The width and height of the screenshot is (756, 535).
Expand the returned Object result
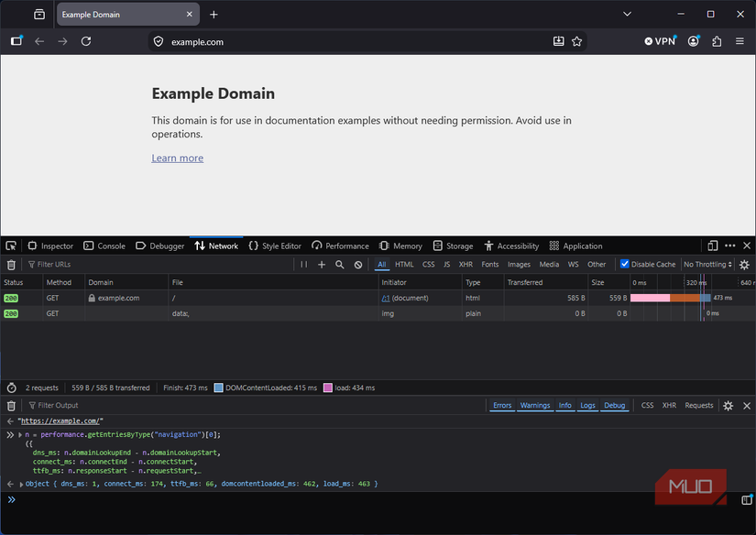pyautogui.click(x=21, y=484)
